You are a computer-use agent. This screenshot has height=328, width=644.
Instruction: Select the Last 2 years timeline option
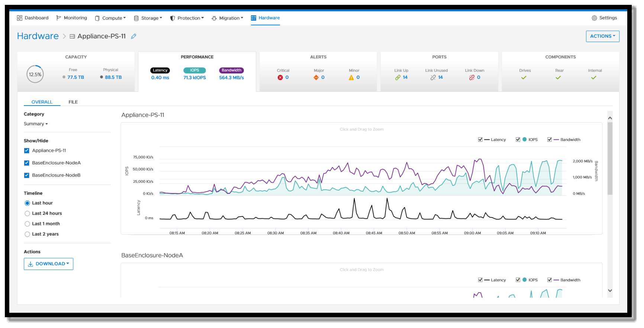(27, 234)
